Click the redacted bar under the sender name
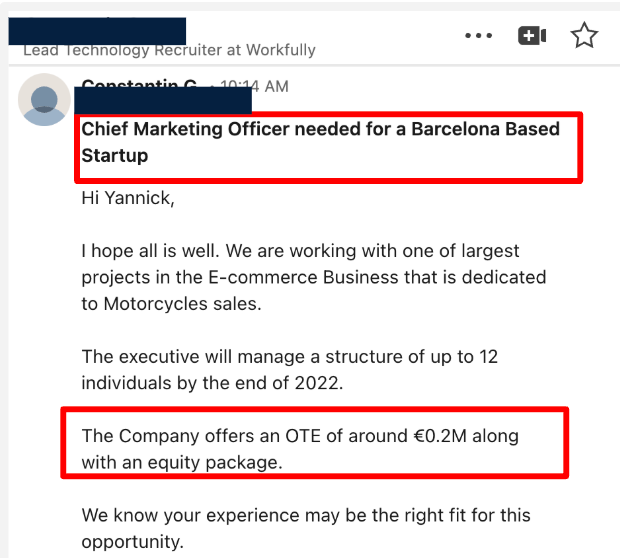This screenshot has width=620, height=558. tap(164, 100)
